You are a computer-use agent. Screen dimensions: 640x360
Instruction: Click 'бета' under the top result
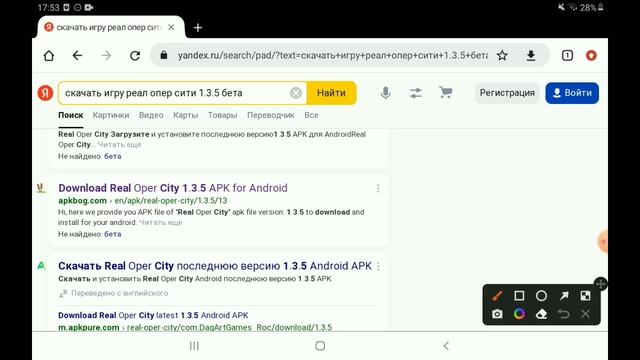click(x=113, y=156)
